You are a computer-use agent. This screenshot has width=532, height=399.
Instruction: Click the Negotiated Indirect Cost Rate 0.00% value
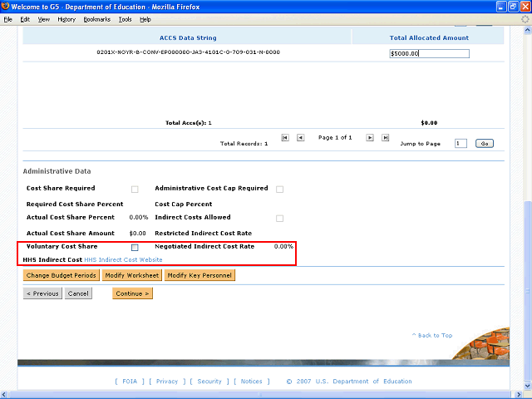[283, 247]
